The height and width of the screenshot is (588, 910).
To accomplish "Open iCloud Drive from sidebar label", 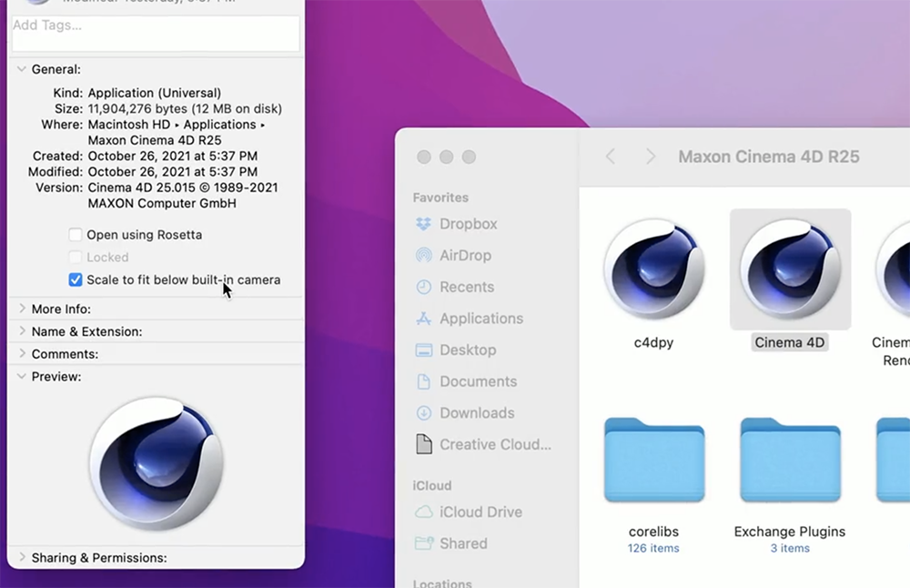I will point(481,512).
